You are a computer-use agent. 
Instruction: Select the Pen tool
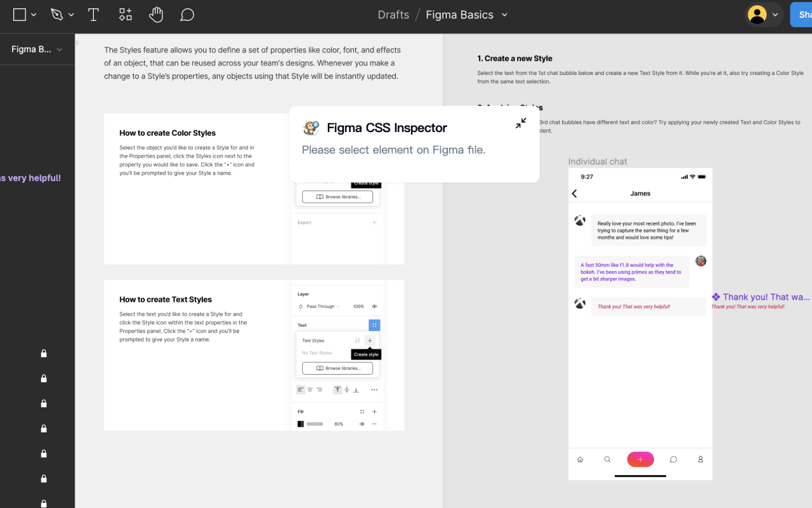point(57,15)
